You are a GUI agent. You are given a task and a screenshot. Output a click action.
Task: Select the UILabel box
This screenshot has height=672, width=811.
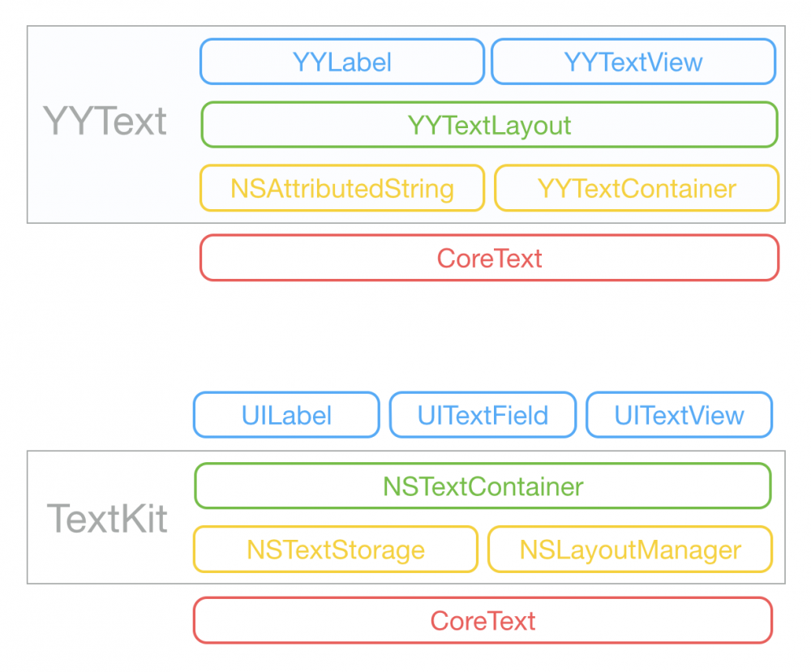point(286,415)
